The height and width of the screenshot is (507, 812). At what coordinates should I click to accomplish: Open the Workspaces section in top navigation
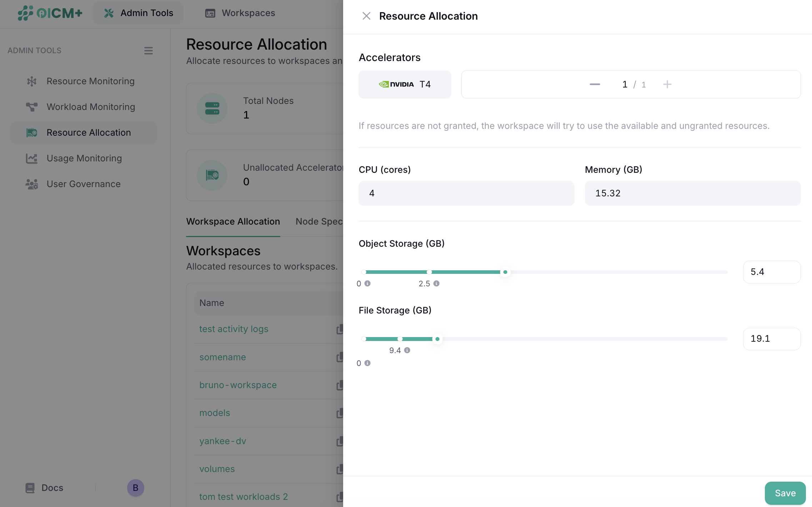pos(240,13)
